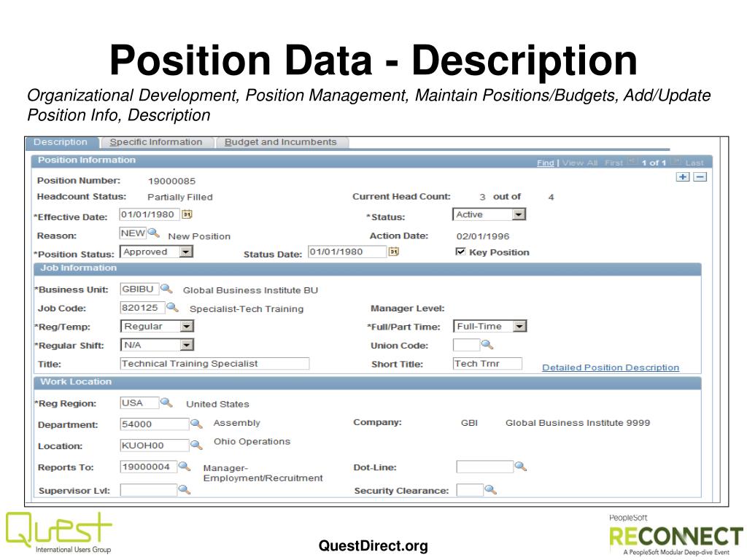
Task: Open the Status Date calendar picker
Action: [393, 252]
